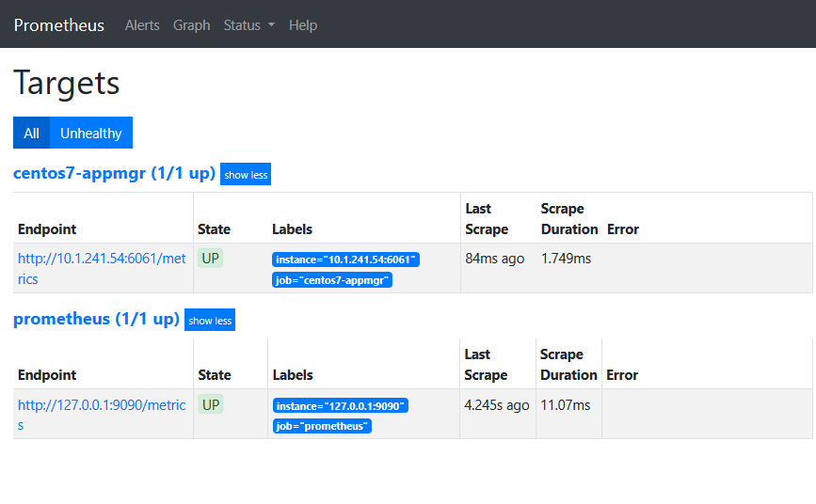Select the "11.07ms" scrape duration value

[x=565, y=405]
